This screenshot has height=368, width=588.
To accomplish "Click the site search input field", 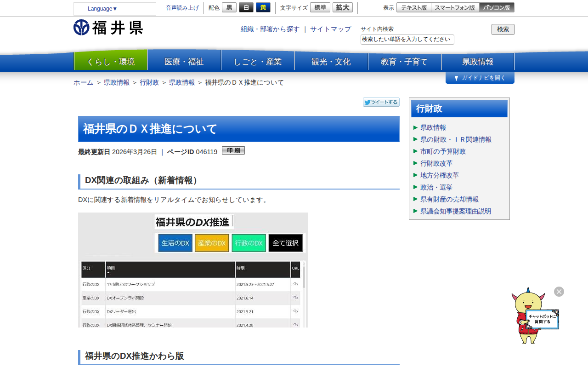I will [x=407, y=40].
